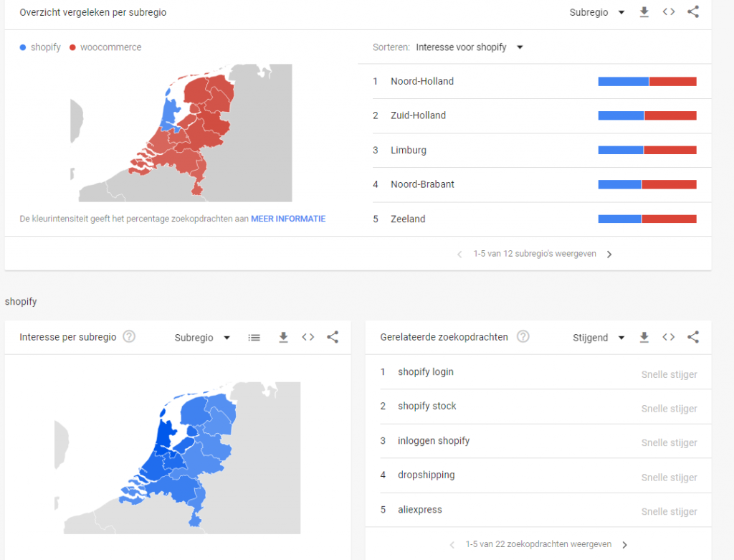Open Subregio dropdown in comparison overview
Image resolution: width=734 pixels, height=560 pixels.
tap(597, 12)
